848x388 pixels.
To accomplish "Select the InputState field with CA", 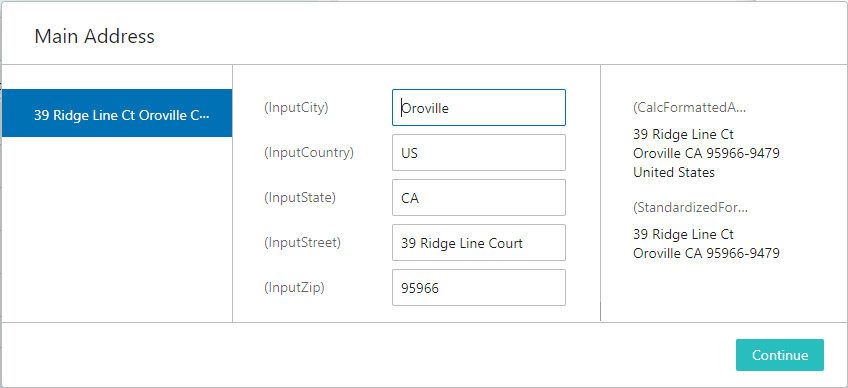I will coord(479,198).
